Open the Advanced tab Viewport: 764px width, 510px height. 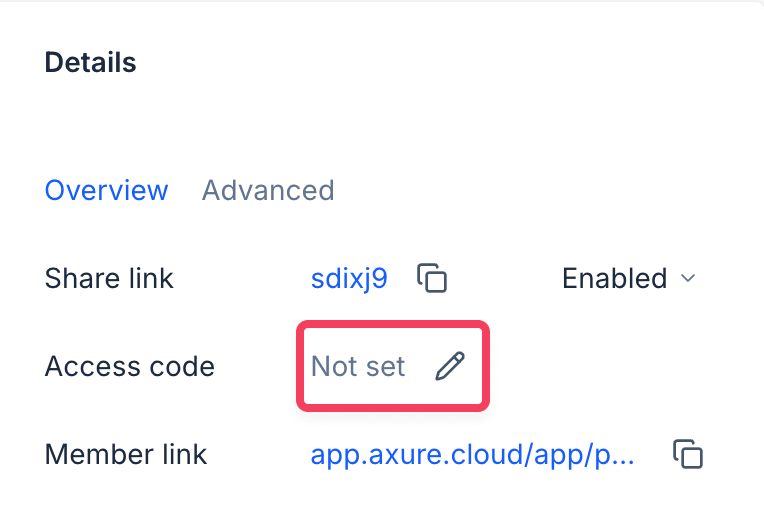(268, 190)
